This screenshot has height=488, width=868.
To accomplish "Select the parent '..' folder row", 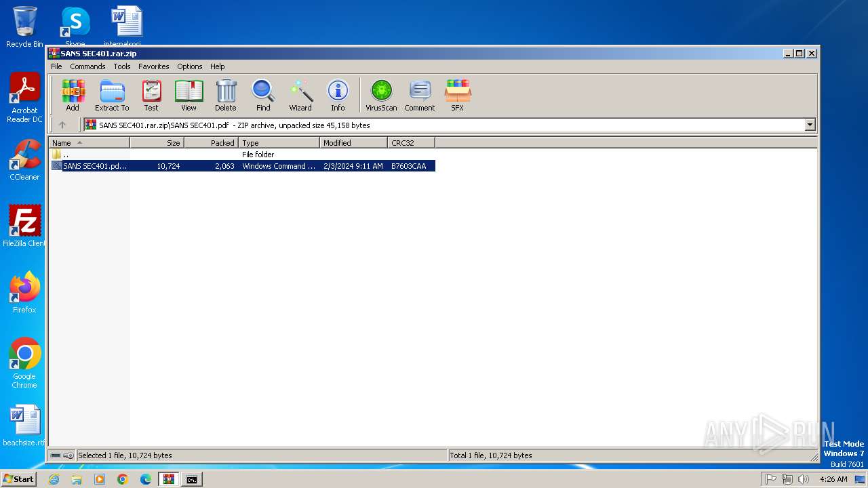I will tap(242, 155).
